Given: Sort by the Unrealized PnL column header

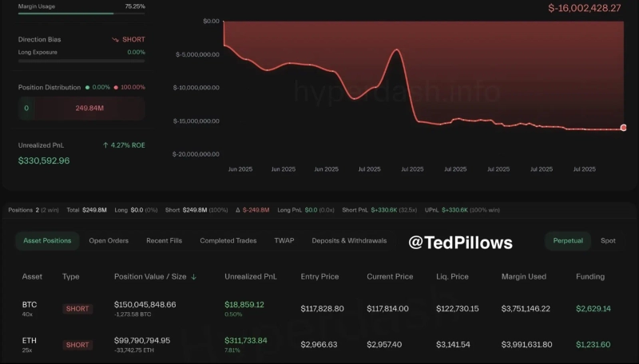Looking at the screenshot, I should point(249,277).
